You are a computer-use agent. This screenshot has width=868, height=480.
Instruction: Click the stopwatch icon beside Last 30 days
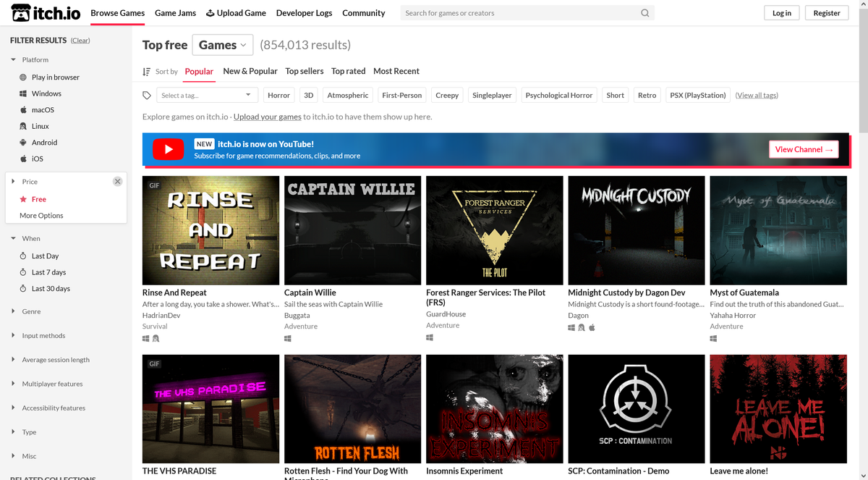pyautogui.click(x=23, y=289)
